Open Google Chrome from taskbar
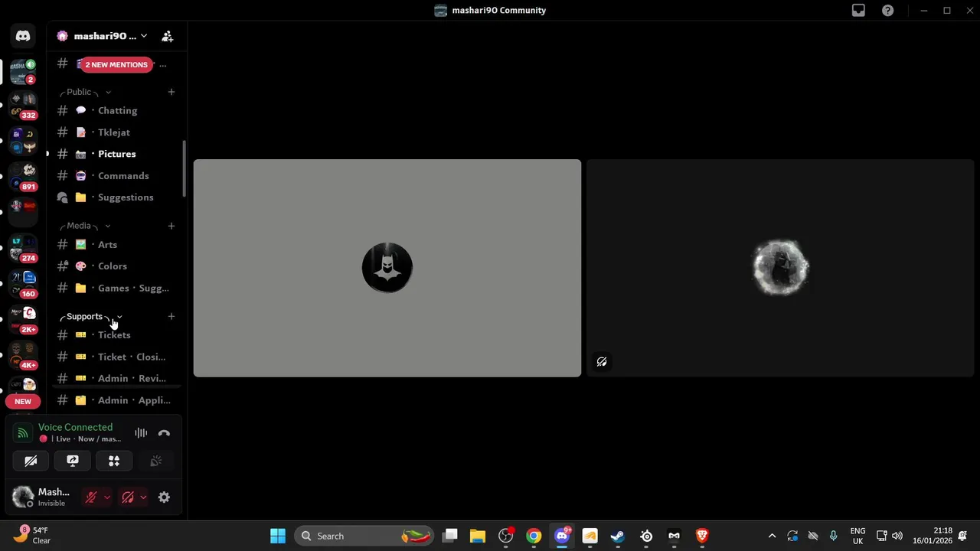Screen dimensions: 980x551 534,536
